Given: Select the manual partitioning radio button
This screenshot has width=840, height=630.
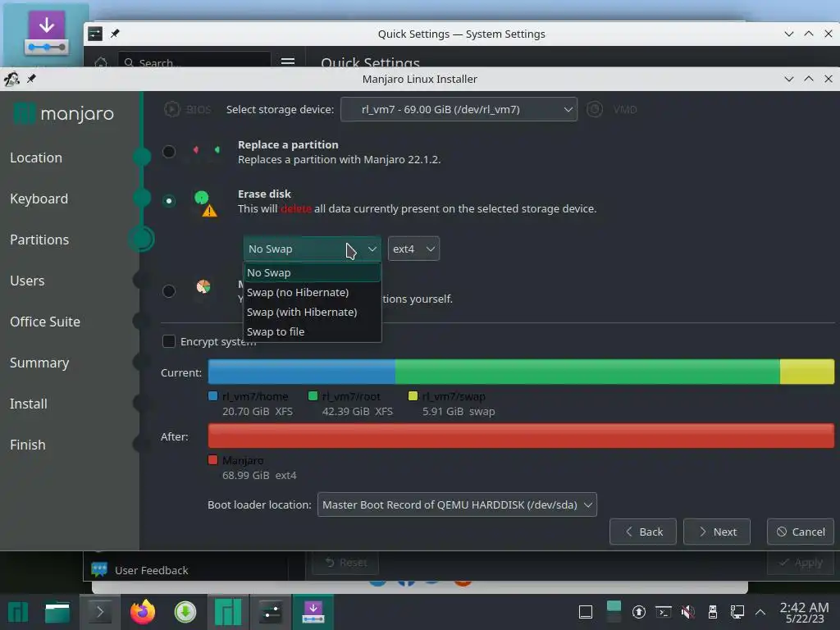Looking at the screenshot, I should point(169,291).
